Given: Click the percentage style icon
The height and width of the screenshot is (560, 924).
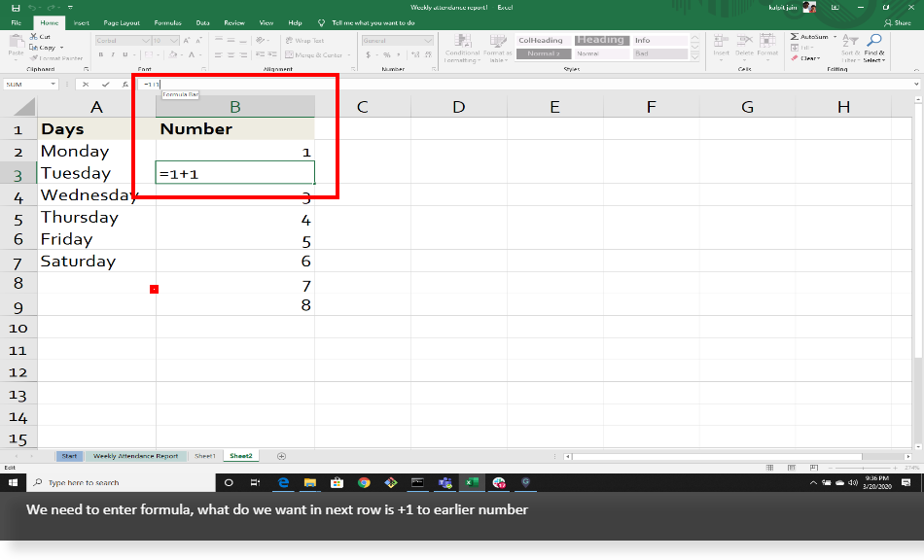Looking at the screenshot, I should (x=386, y=56).
